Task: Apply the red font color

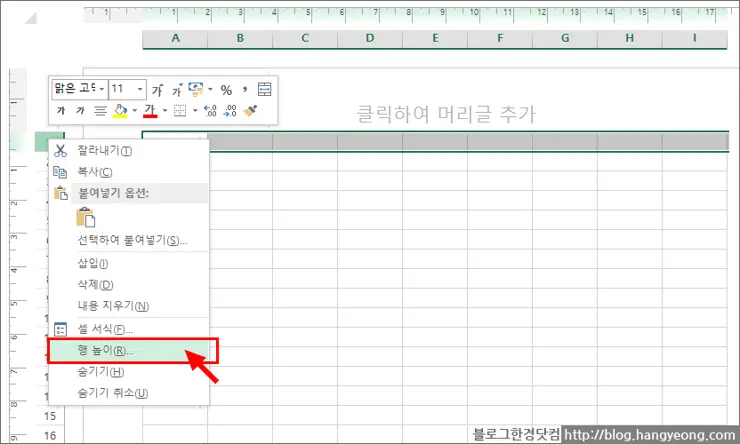Action: 150,111
